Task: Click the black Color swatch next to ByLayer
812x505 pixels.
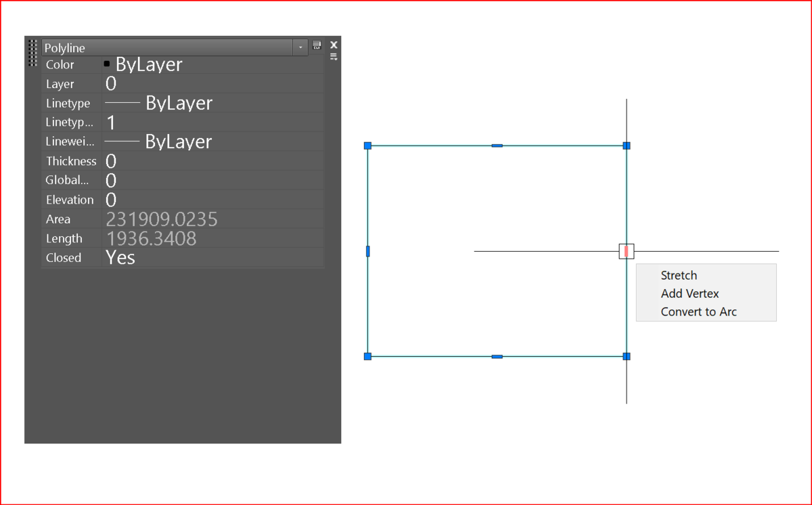Action: 106,63
